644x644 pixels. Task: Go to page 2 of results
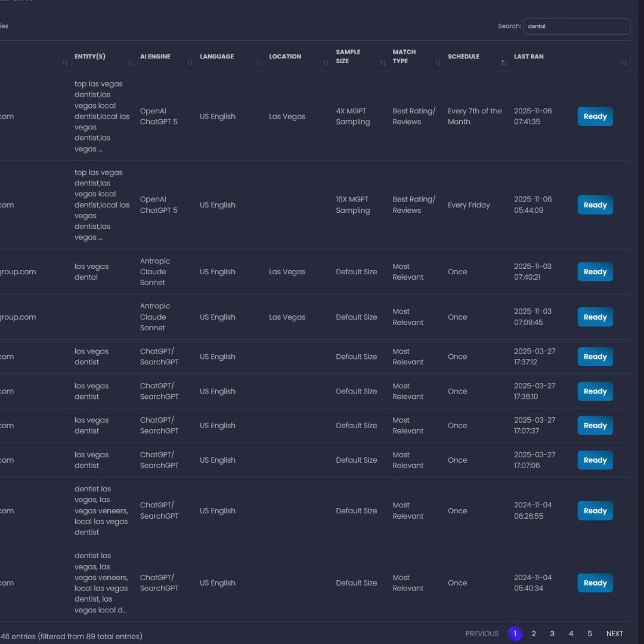(x=534, y=634)
